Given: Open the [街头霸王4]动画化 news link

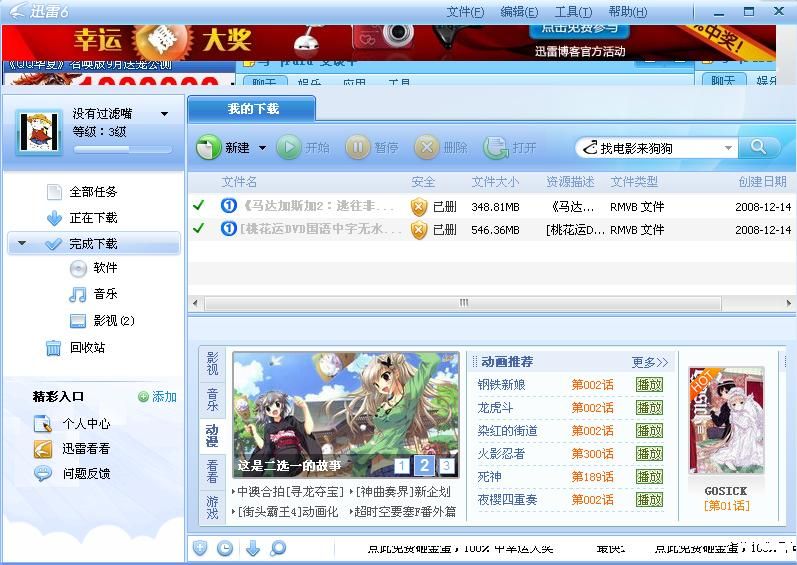Looking at the screenshot, I should 288,512.
